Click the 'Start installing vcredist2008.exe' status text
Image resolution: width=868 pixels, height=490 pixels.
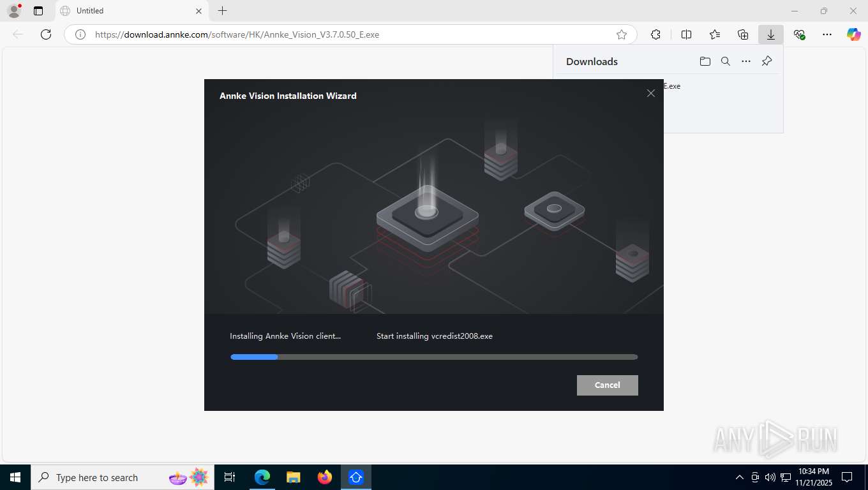[x=435, y=336]
